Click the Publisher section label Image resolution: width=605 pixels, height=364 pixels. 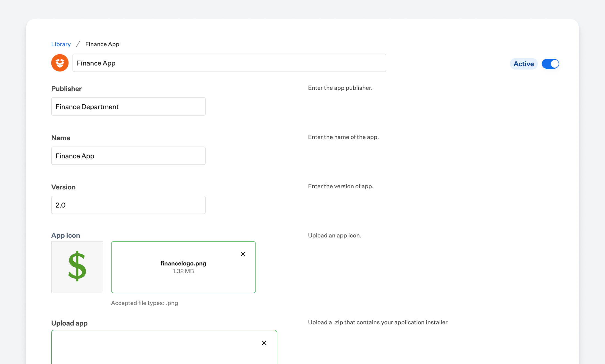pos(66,88)
